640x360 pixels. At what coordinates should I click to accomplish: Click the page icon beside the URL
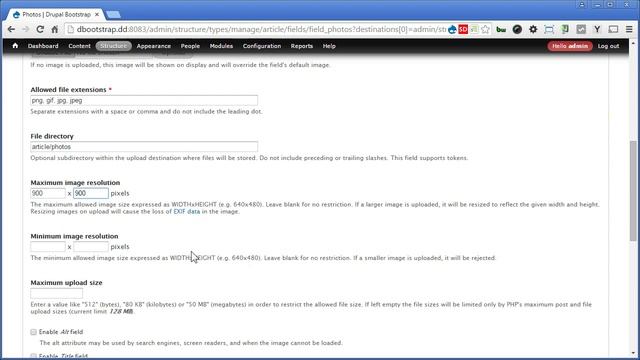point(70,29)
